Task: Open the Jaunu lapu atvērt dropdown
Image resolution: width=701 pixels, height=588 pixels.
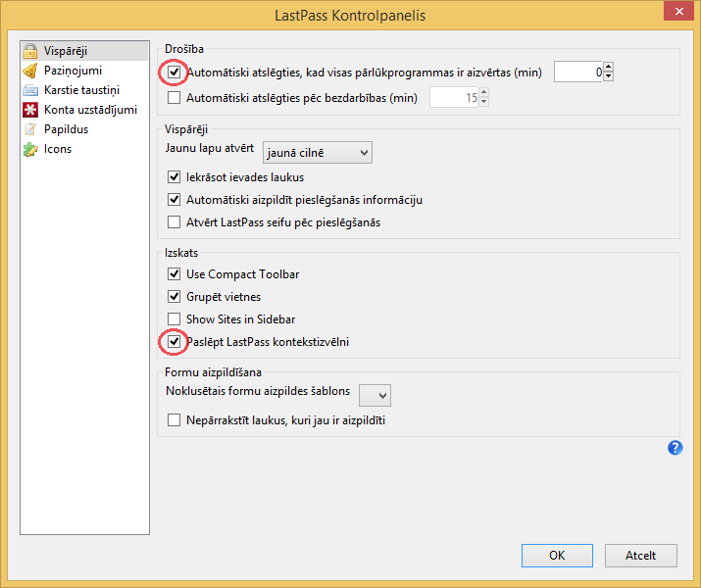Action: pos(318,153)
